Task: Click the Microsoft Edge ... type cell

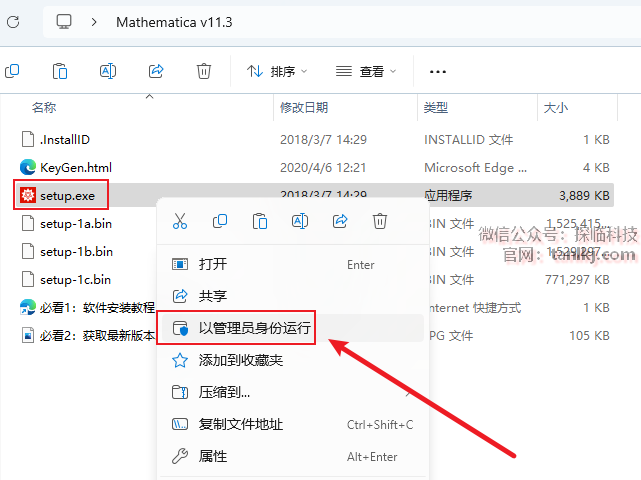Action: coord(475,168)
